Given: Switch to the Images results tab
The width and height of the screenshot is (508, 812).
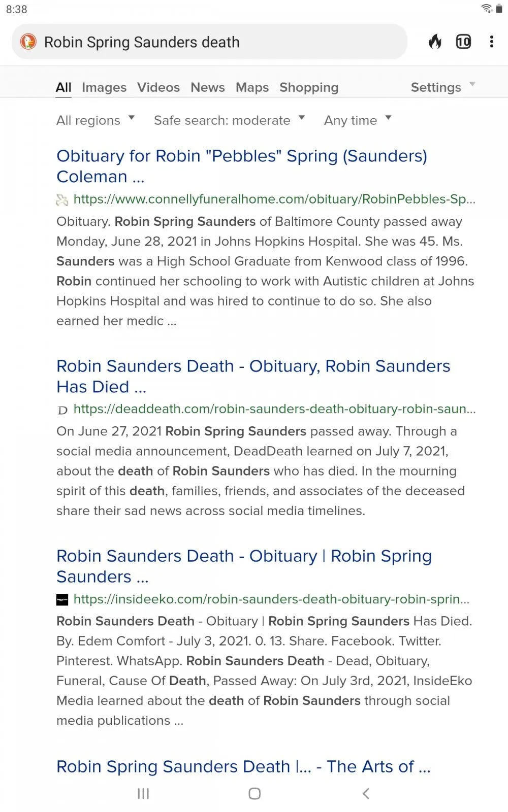Looking at the screenshot, I should (x=104, y=87).
